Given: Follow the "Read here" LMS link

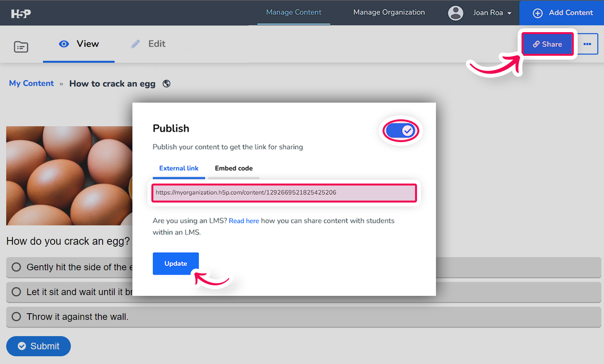Looking at the screenshot, I should (244, 221).
